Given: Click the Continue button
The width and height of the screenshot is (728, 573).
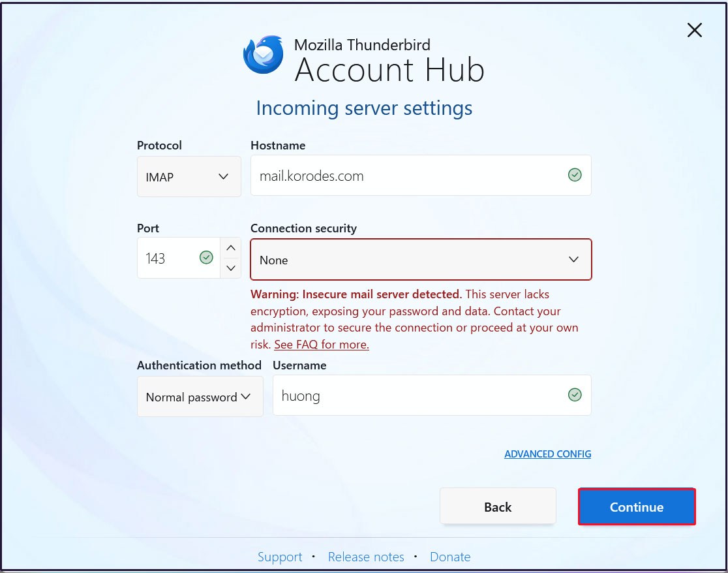Looking at the screenshot, I should point(637,506).
